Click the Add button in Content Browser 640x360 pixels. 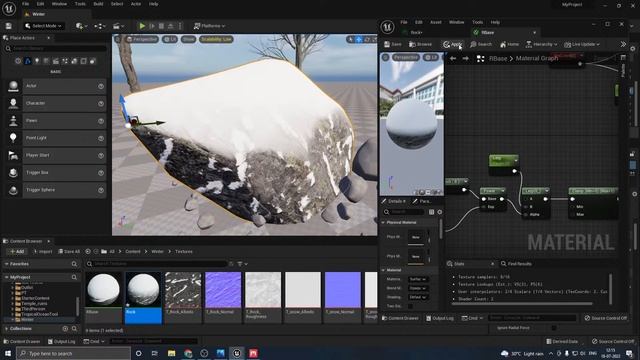pos(17,251)
